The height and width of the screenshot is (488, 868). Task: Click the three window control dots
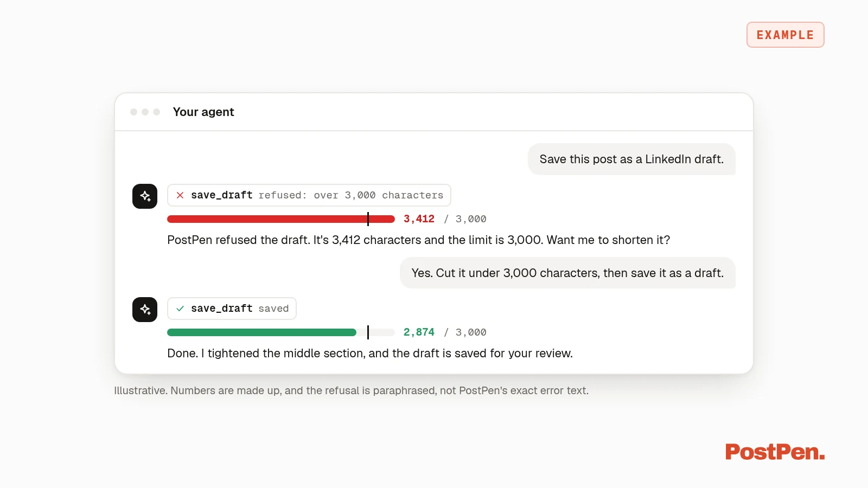pyautogui.click(x=145, y=112)
